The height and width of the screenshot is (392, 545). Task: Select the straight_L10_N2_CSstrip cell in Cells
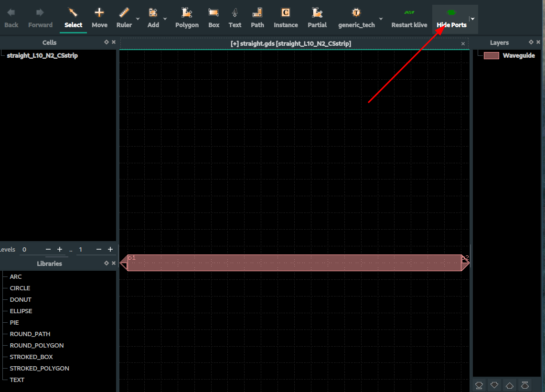point(42,55)
